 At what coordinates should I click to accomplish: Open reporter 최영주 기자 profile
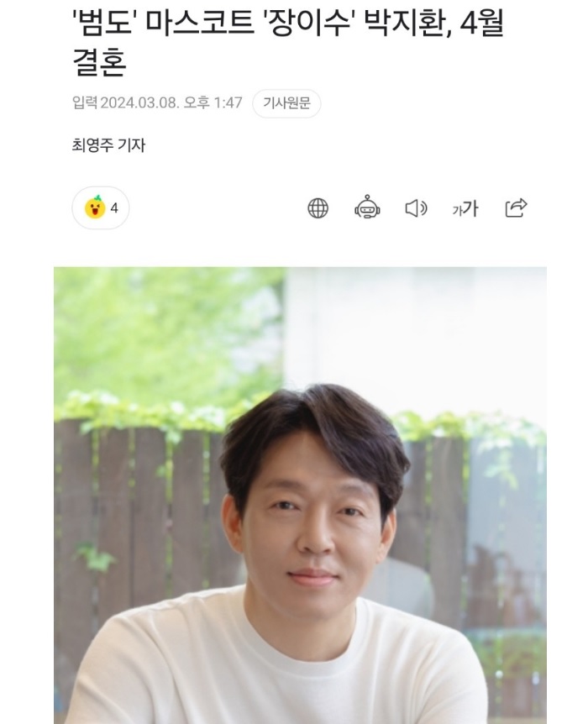point(108,145)
